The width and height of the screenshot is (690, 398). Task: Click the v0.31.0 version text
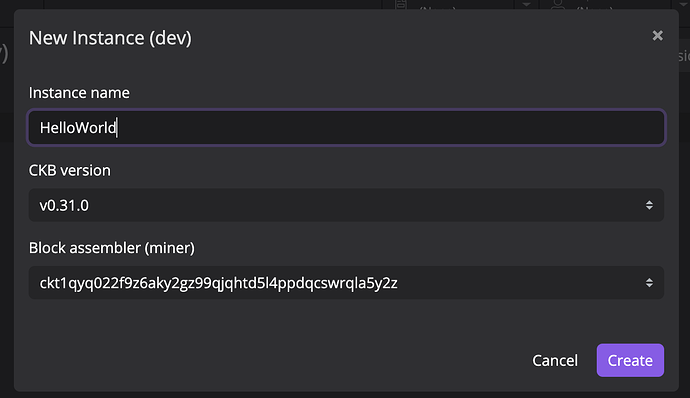64,206
